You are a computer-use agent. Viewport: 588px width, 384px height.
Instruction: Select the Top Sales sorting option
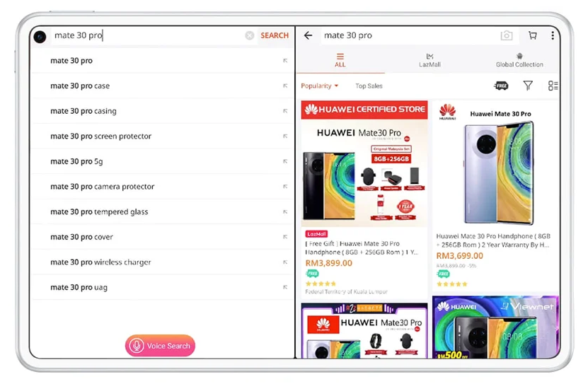pos(369,86)
